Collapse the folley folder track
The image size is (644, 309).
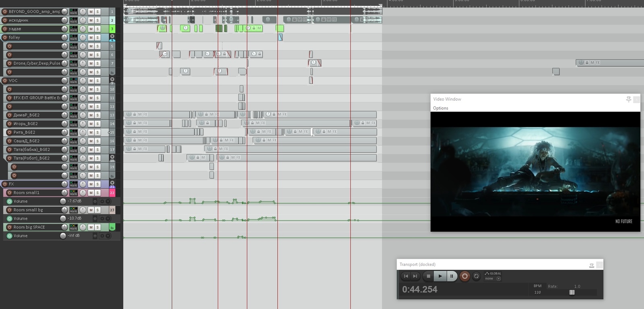tap(112, 36)
